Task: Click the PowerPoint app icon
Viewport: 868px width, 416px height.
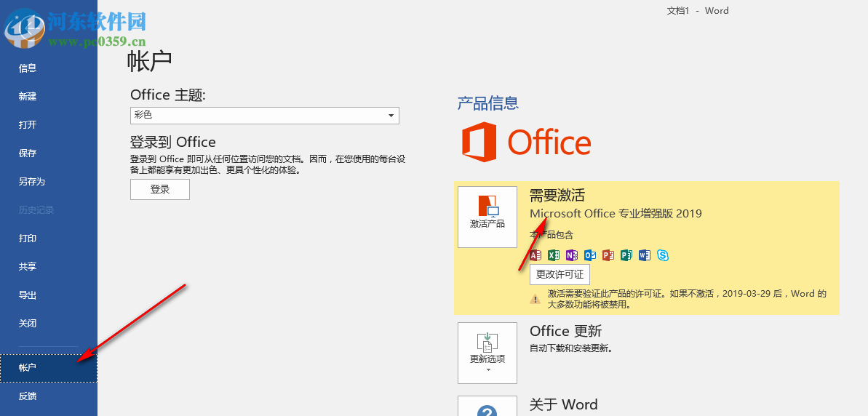Action: click(x=608, y=255)
